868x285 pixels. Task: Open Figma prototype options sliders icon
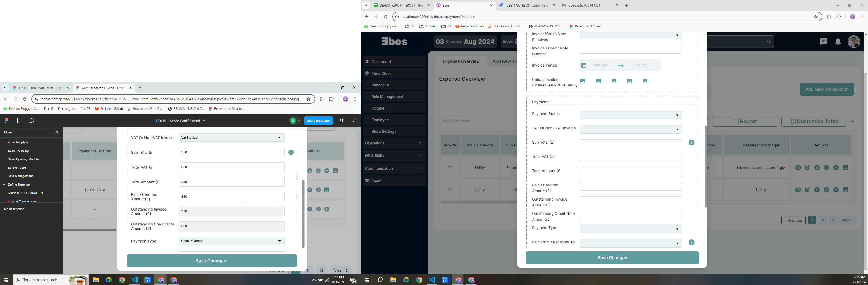(341, 120)
